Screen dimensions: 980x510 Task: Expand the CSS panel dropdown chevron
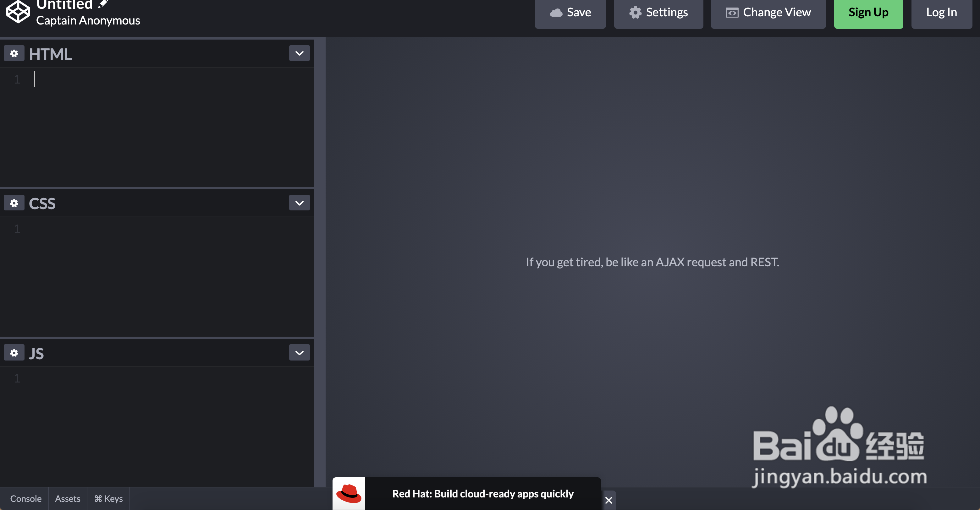pos(300,203)
